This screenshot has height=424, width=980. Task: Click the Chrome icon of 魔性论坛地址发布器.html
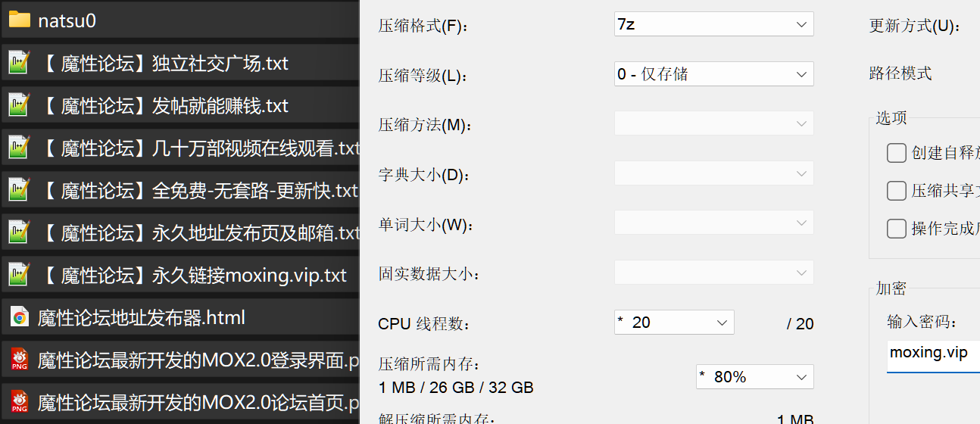pyautogui.click(x=20, y=317)
